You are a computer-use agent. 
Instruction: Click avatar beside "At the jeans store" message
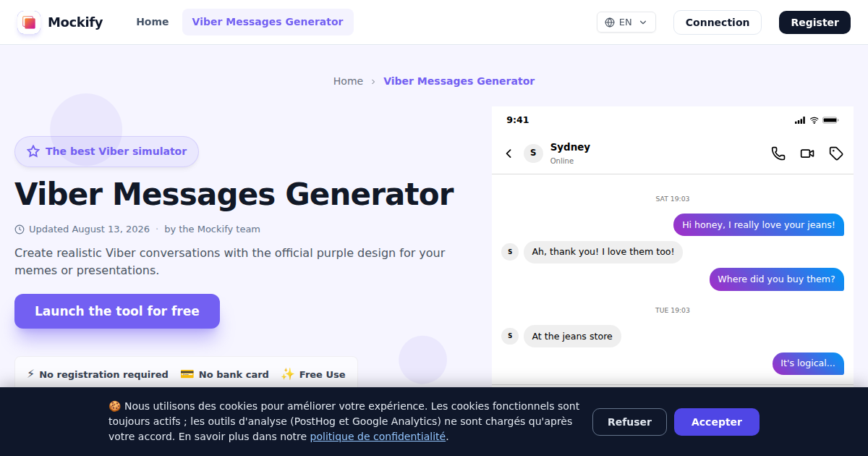[x=510, y=336]
